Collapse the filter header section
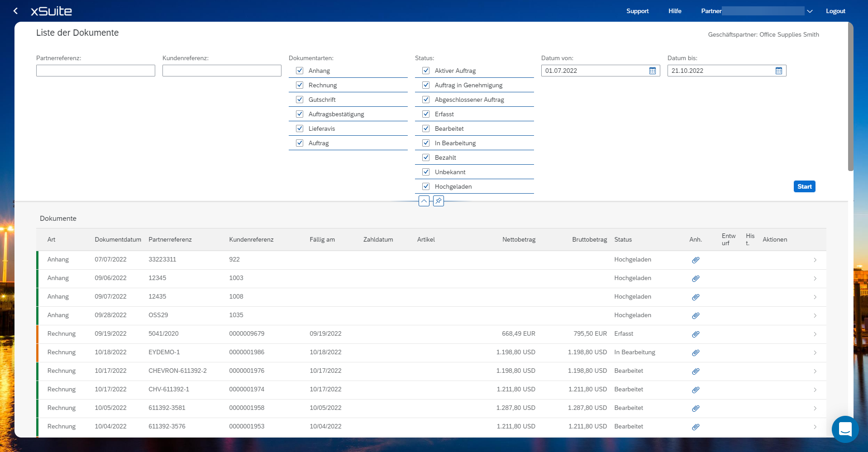The height and width of the screenshot is (452, 868). [x=424, y=201]
